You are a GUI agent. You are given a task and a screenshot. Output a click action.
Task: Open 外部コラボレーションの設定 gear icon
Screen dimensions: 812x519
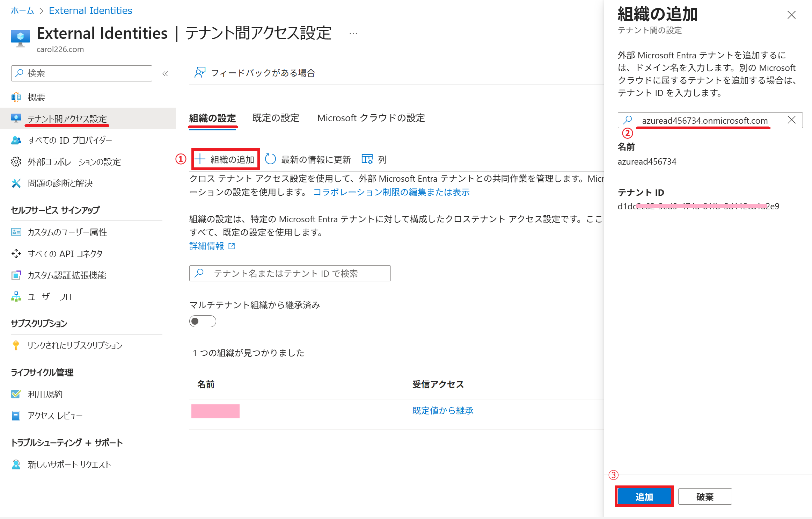16,162
